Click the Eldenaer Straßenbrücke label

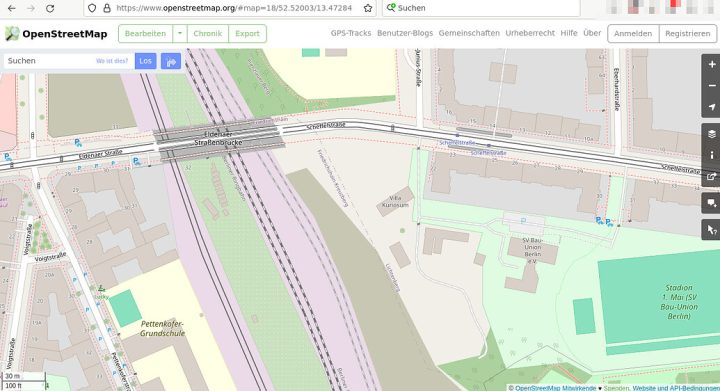(x=218, y=139)
